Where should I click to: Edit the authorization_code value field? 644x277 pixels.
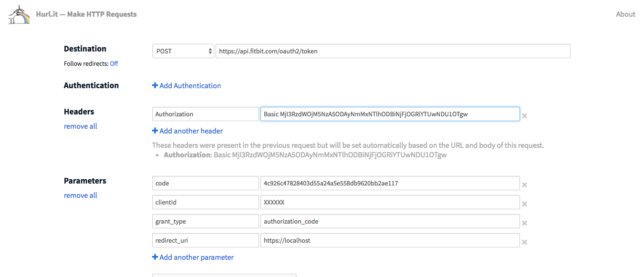(x=390, y=221)
